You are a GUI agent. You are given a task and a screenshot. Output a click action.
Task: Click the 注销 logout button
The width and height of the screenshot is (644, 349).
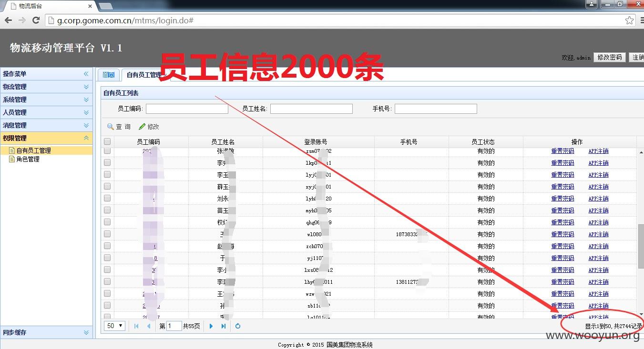[637, 57]
